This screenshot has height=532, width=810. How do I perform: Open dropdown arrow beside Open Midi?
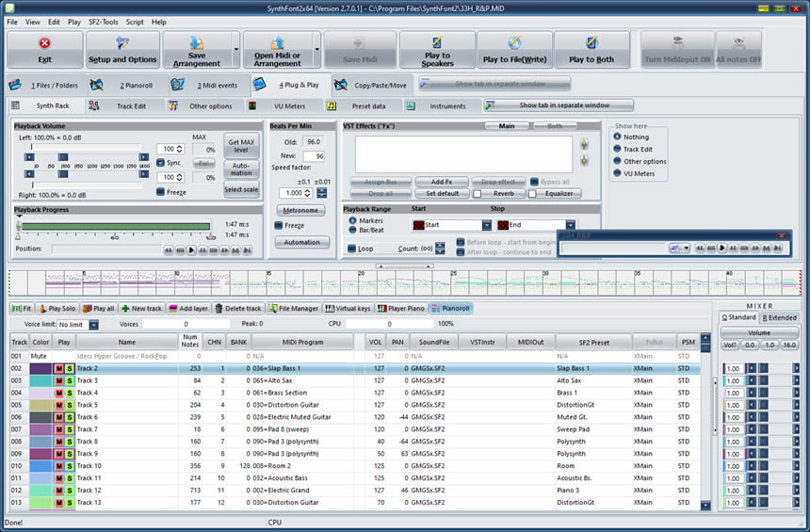(x=316, y=50)
